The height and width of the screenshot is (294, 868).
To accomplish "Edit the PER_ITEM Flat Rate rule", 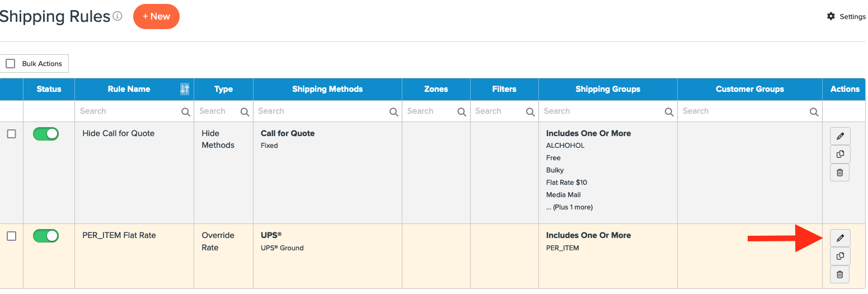I will tap(839, 238).
